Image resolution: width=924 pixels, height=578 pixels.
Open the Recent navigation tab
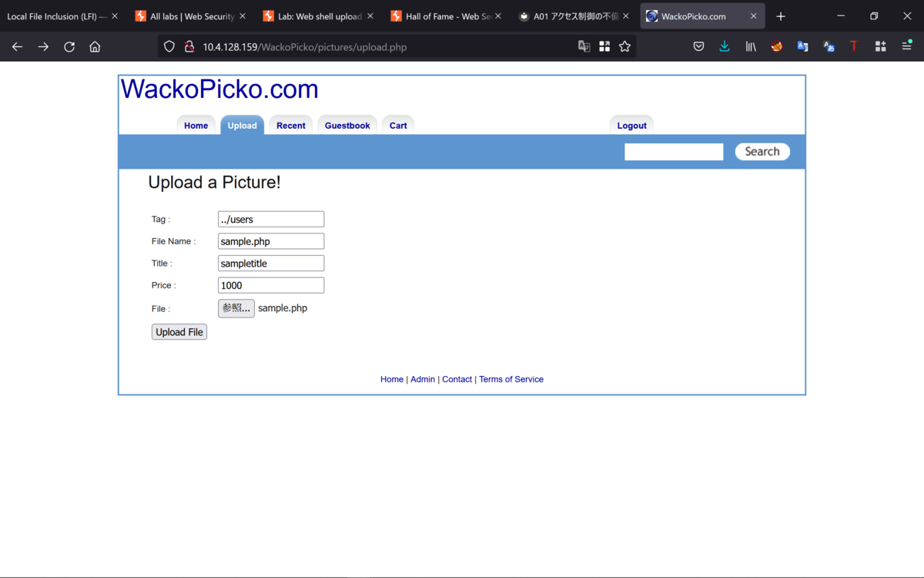click(291, 126)
